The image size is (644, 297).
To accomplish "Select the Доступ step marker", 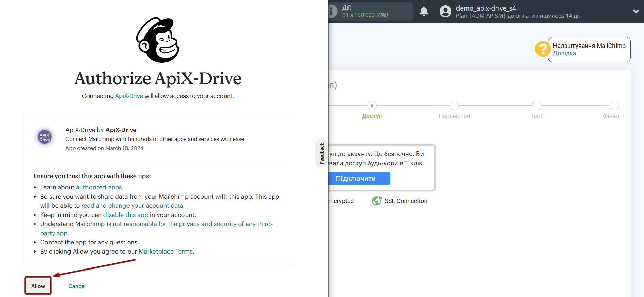I will point(372,106).
